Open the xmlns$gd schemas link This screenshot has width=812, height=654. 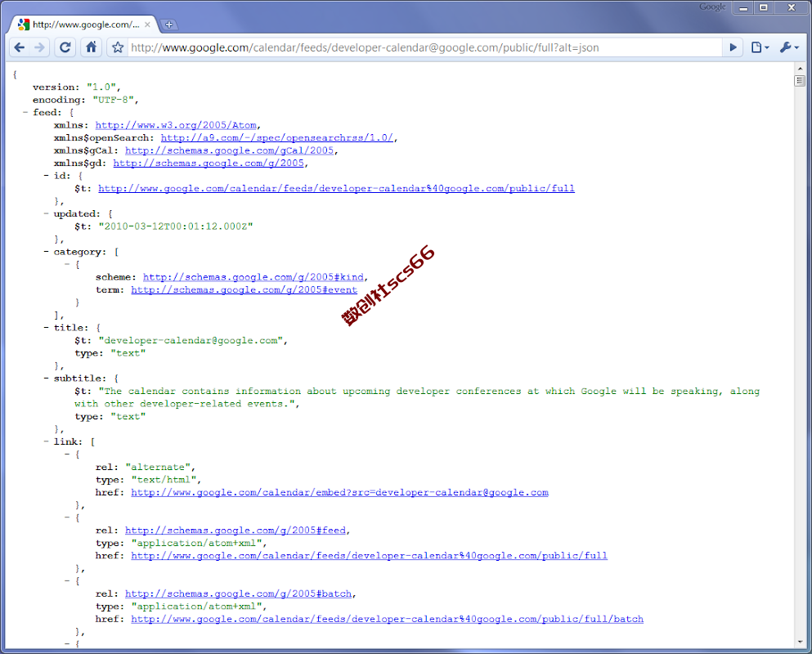[x=209, y=163]
